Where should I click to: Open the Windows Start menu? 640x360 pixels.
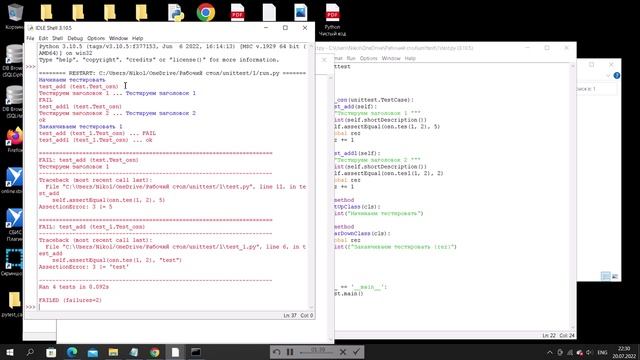[9, 352]
